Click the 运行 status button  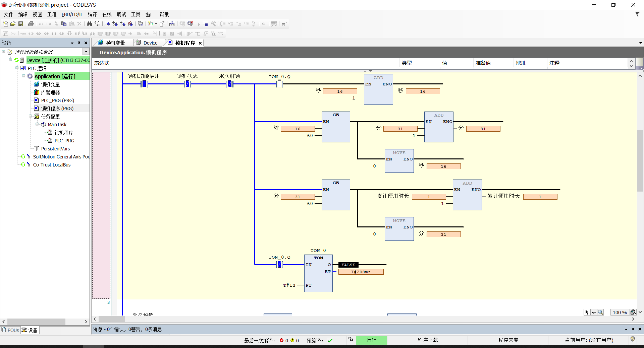click(x=372, y=340)
